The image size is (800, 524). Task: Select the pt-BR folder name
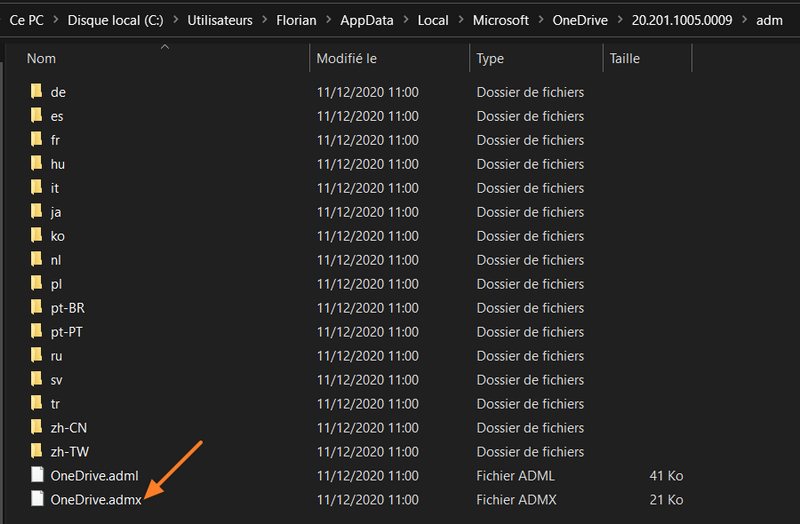67,308
